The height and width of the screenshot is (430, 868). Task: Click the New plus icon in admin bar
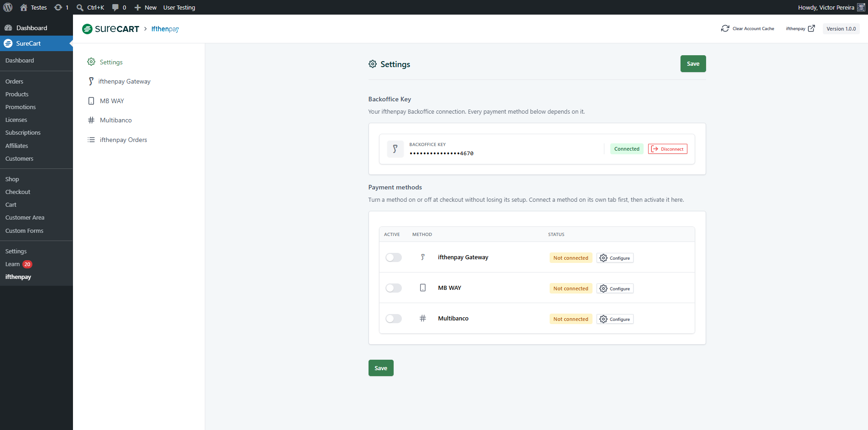pos(138,7)
